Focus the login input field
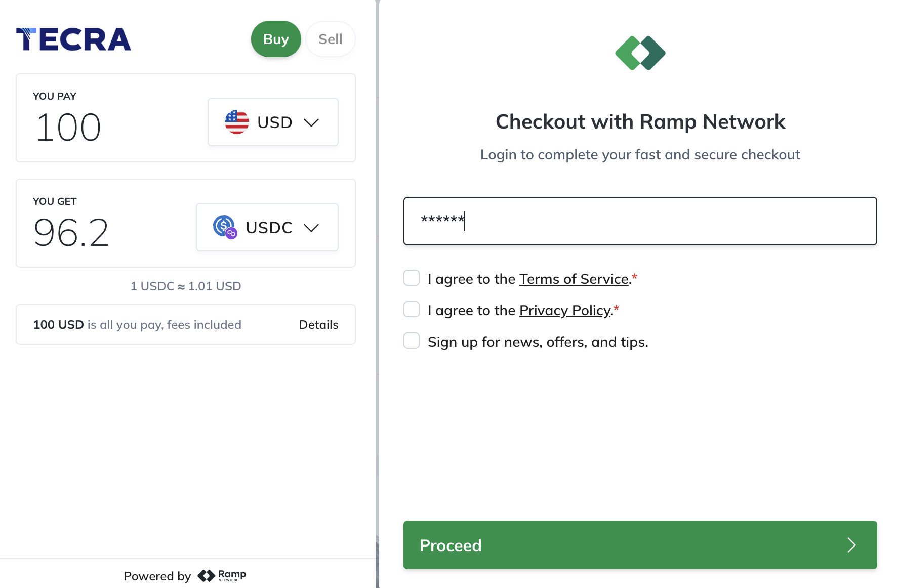This screenshot has width=899, height=588. 640,221
